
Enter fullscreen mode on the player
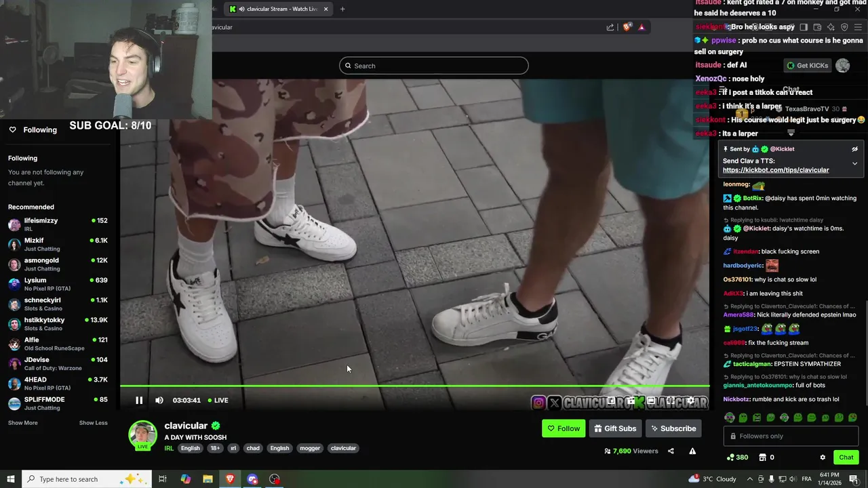click(x=670, y=401)
